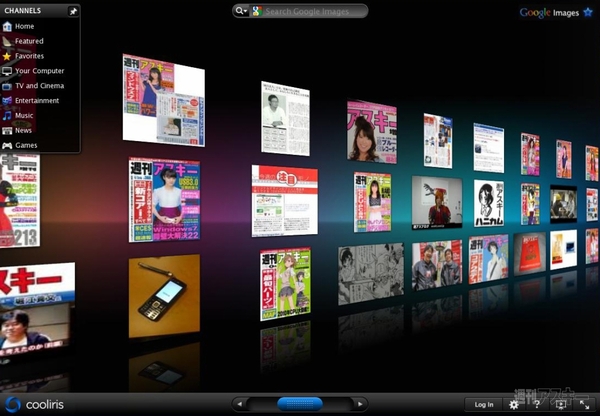
Task: Toggle fullscreen with the expand arrows icon
Action: (583, 404)
